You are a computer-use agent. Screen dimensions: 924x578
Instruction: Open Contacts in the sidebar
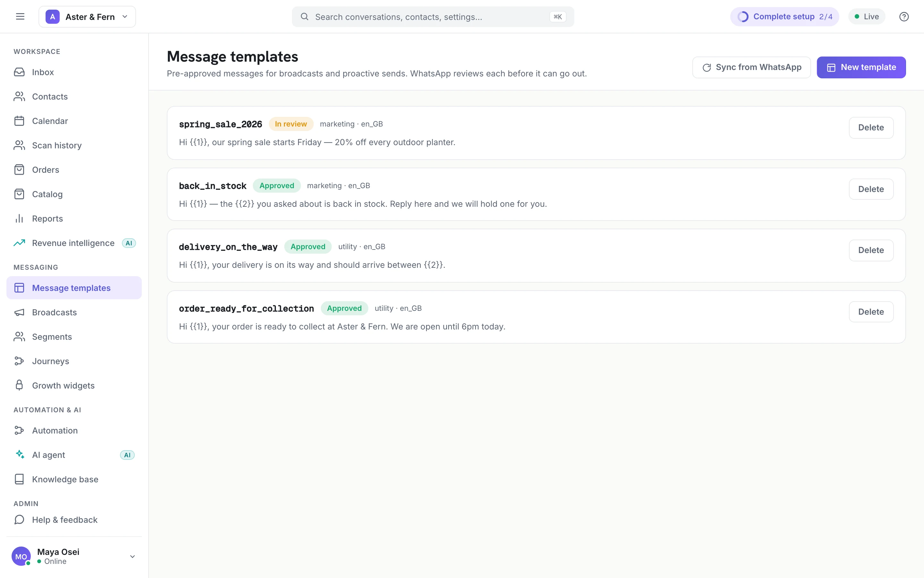[74, 96]
